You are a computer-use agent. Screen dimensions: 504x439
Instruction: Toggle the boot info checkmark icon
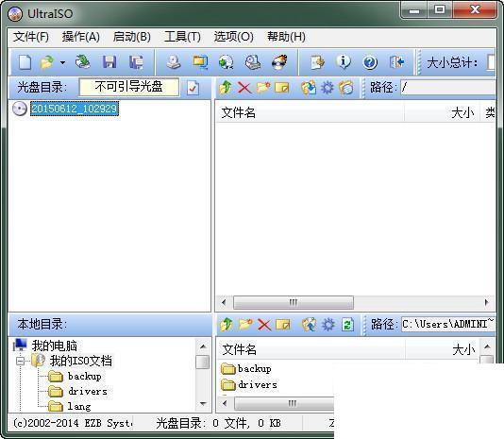pyautogui.click(x=193, y=88)
